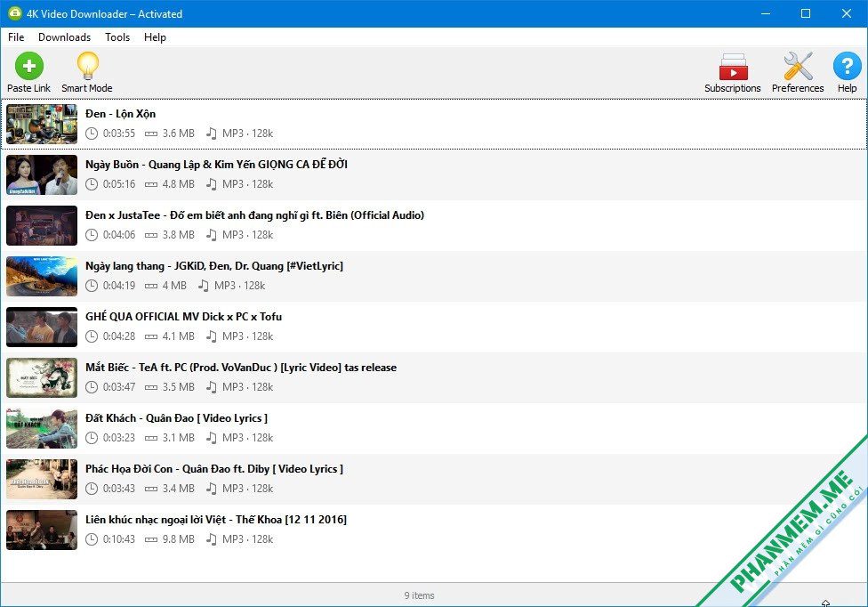The width and height of the screenshot is (868, 607).
Task: Toggle Smart Mode lightbulb icon
Action: [x=87, y=67]
